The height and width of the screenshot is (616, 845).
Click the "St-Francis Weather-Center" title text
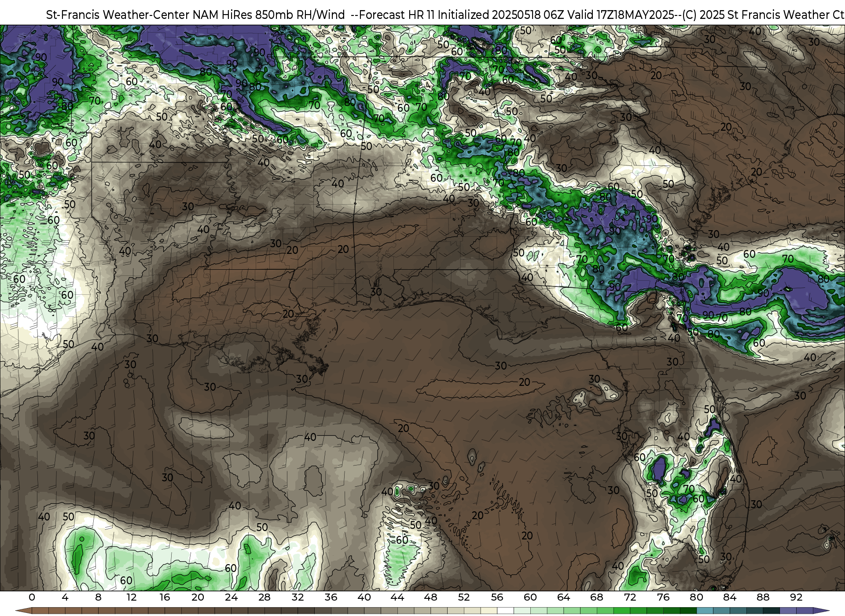(118, 15)
